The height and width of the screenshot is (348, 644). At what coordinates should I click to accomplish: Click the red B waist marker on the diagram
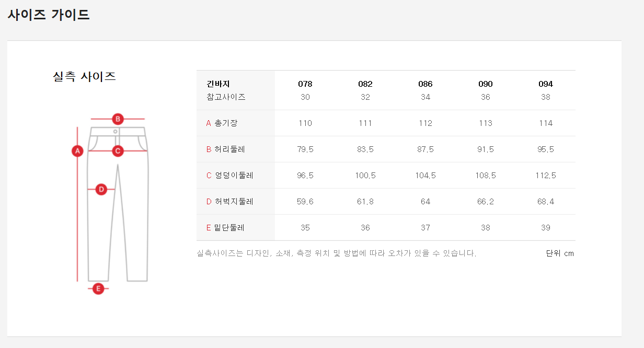[118, 119]
